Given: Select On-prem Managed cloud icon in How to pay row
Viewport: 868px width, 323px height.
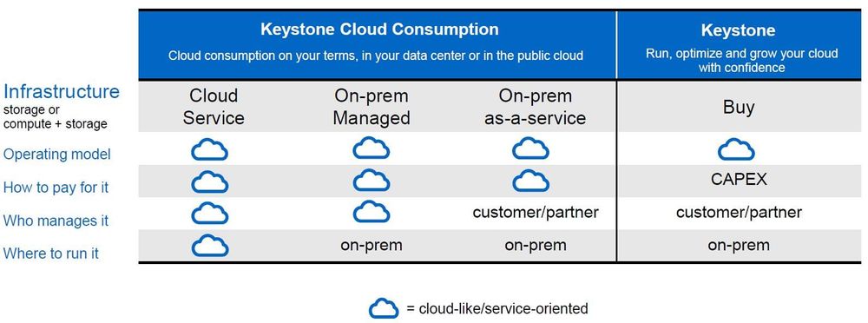Looking at the screenshot, I should coord(372,181).
